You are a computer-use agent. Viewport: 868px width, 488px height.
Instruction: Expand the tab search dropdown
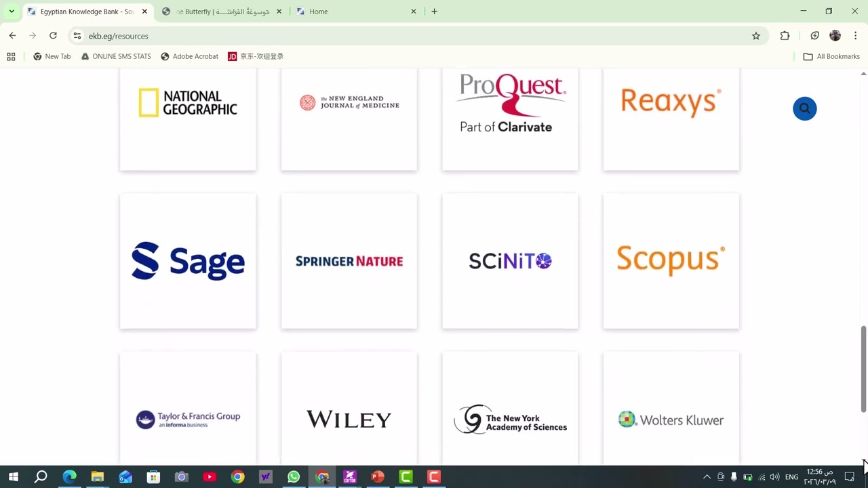click(12, 12)
